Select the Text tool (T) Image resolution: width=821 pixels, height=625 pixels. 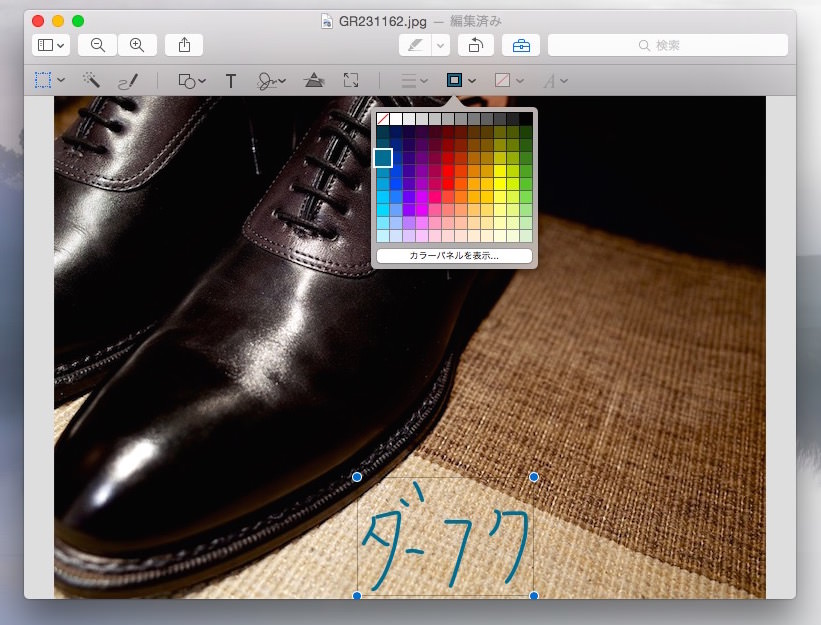click(x=230, y=81)
